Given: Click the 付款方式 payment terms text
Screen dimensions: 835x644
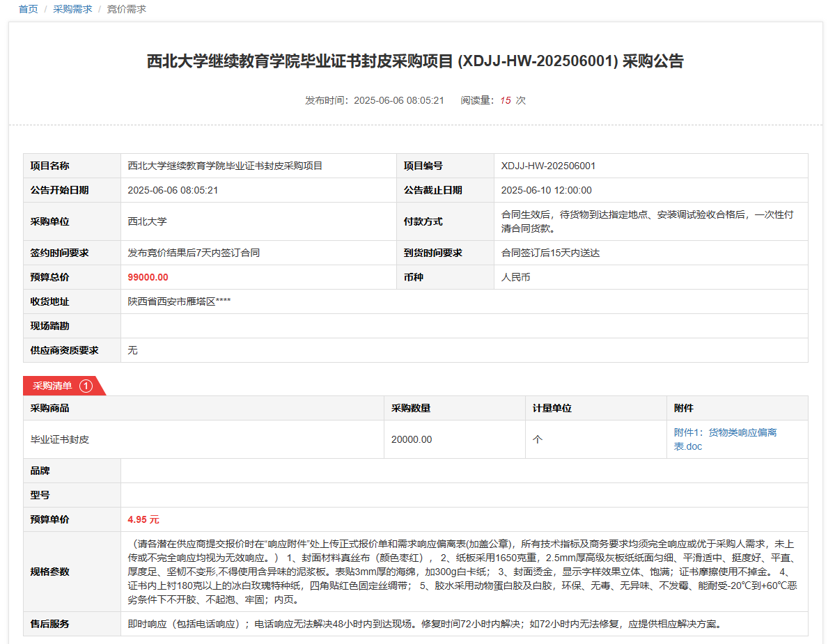Looking at the screenshot, I should [646, 221].
